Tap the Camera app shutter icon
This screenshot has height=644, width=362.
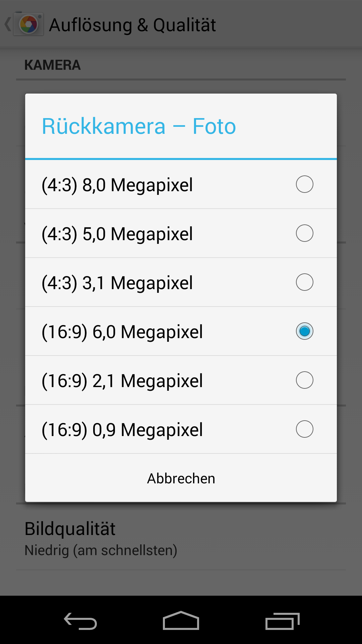[x=29, y=25]
